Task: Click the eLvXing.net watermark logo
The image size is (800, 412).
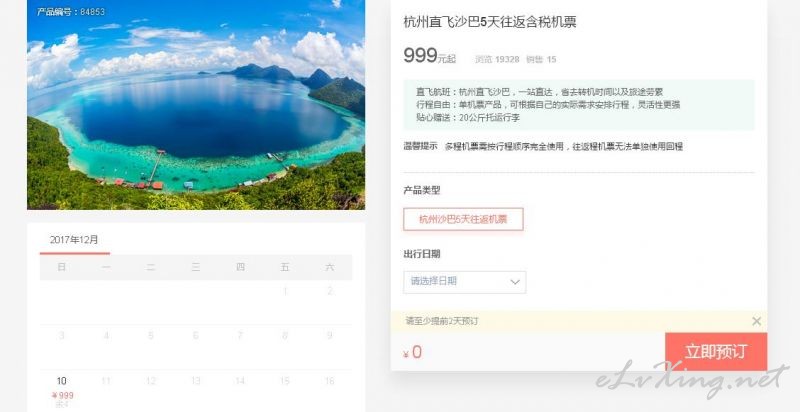Action: pos(692,378)
